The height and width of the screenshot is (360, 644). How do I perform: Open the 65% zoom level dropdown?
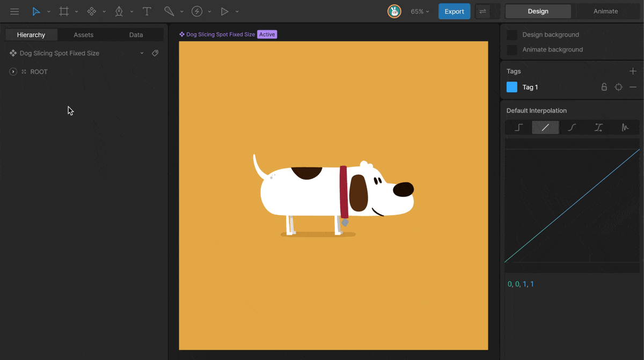pos(420,11)
